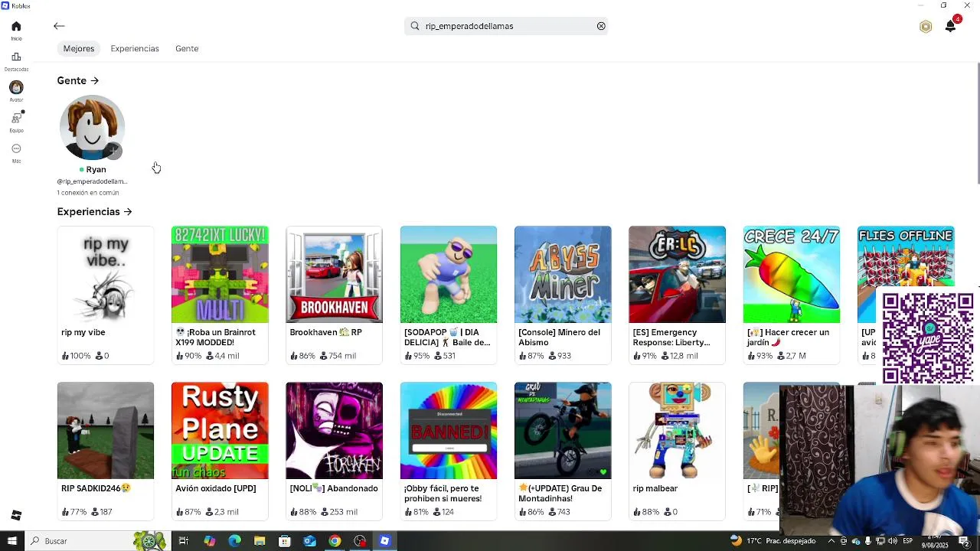
Task: Open Task View on taskbar
Action: 184,541
